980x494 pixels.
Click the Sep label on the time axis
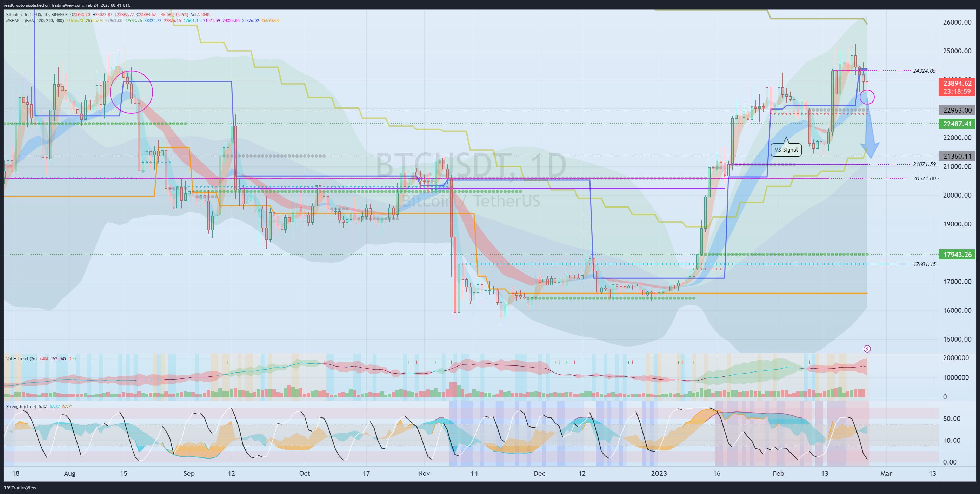click(189, 473)
